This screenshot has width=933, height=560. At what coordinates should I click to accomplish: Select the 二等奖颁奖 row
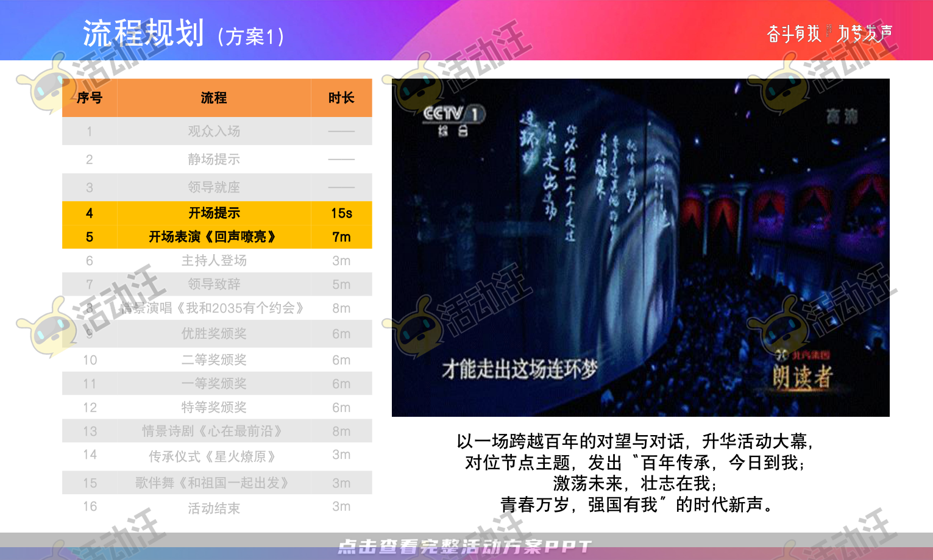(x=217, y=360)
